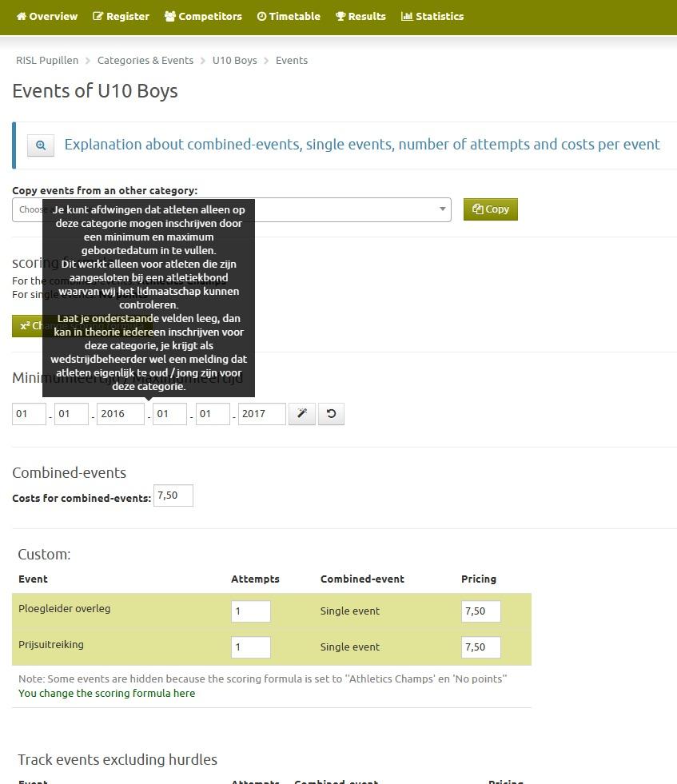677x784 pixels.
Task: Click the reset dates undo icon
Action: point(331,414)
